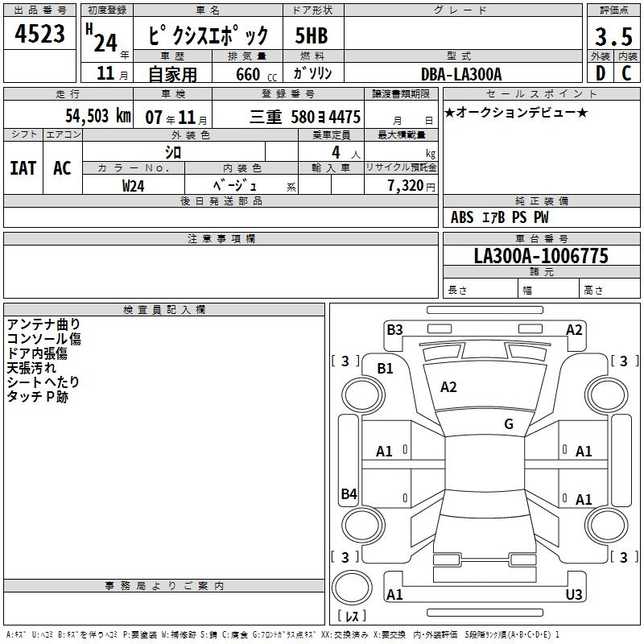644x644 pixels.
Task: Select the interior grade C cell
Action: click(626, 73)
